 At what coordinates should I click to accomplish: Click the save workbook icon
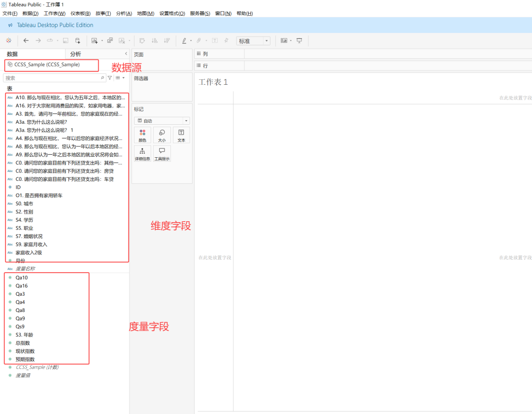[66, 41]
